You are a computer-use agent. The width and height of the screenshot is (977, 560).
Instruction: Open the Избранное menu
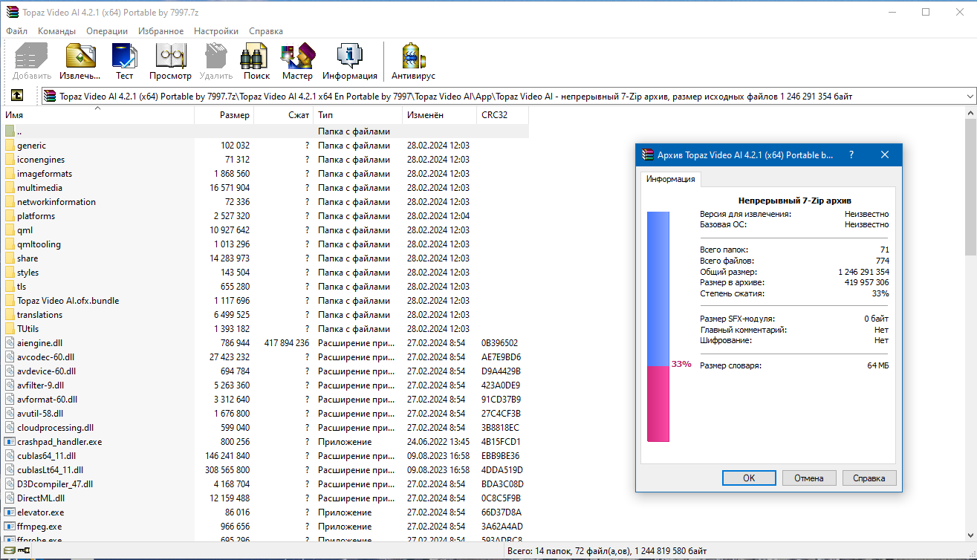click(x=160, y=31)
